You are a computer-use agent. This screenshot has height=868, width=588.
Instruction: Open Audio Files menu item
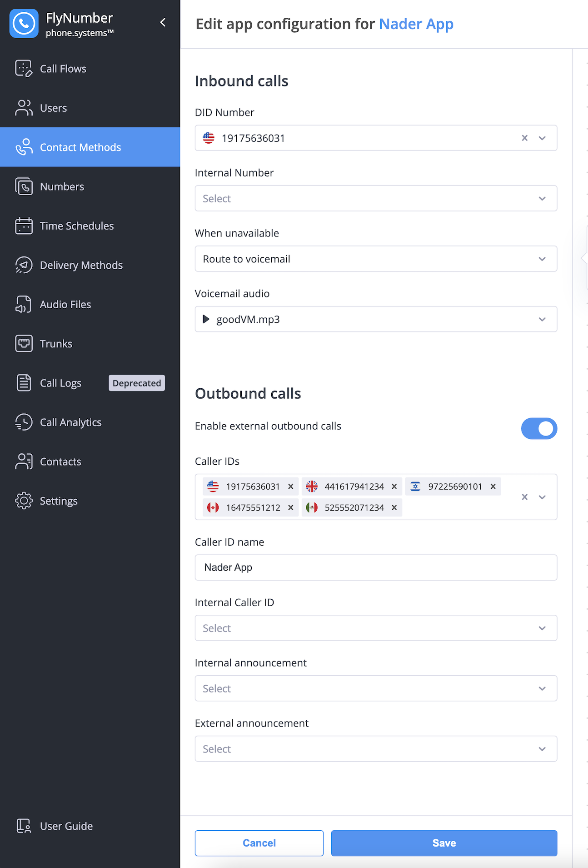(x=90, y=304)
